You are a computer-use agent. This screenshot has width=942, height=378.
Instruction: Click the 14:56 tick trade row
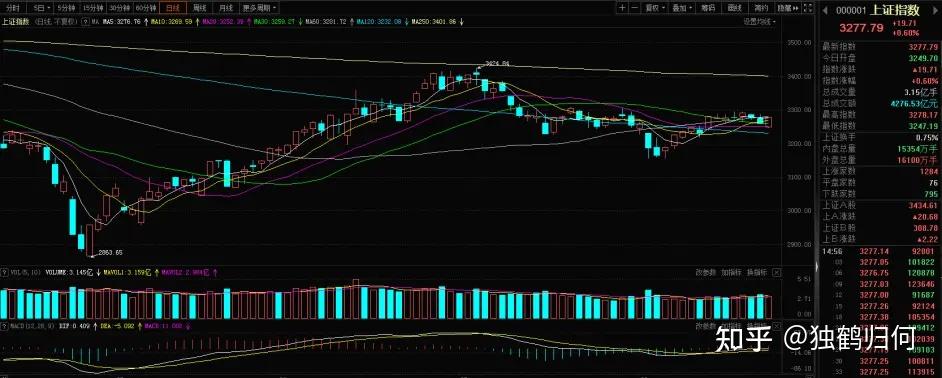880,252
